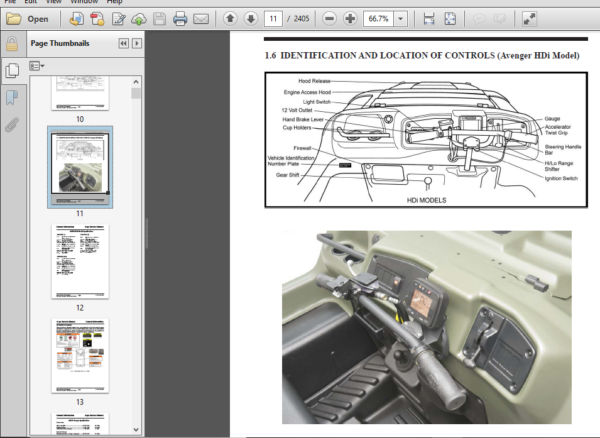Click the 'HDi MODELS' caption text
The height and width of the screenshot is (438, 600).
tap(426, 200)
